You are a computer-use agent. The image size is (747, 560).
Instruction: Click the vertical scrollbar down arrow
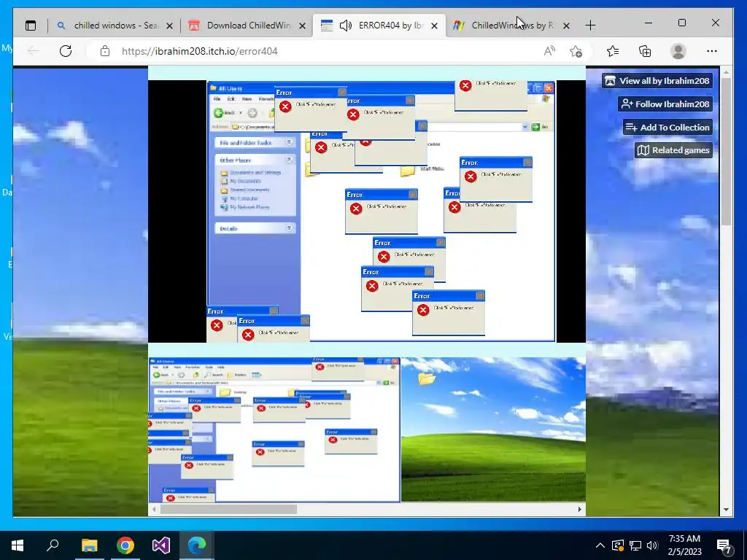point(726,510)
